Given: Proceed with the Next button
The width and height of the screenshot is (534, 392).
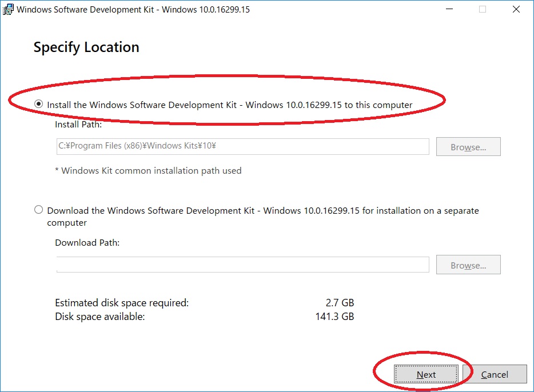Looking at the screenshot, I should click(426, 374).
